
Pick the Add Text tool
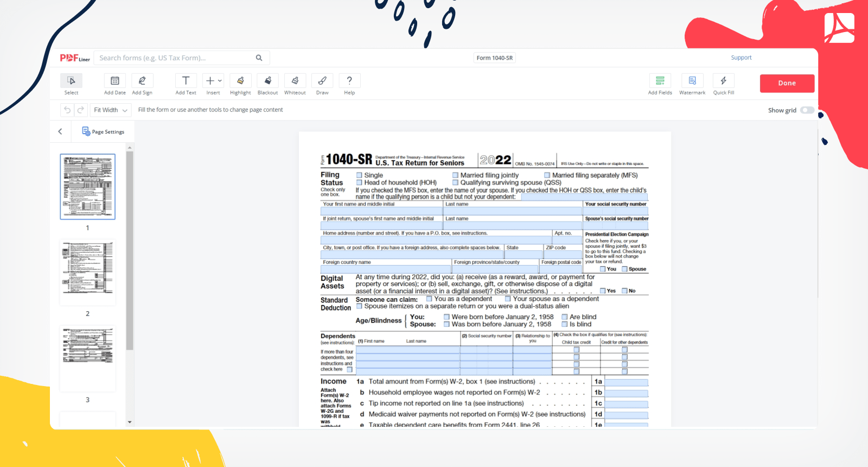(186, 80)
